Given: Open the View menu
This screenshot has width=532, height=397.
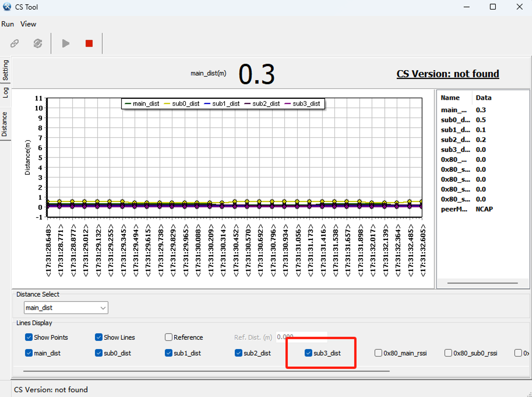Looking at the screenshot, I should coord(28,24).
